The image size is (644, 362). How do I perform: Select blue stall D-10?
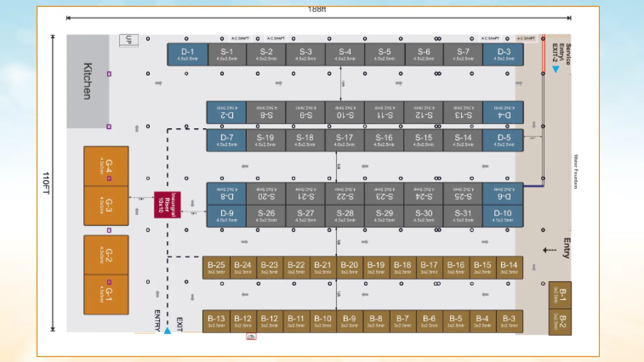click(x=503, y=216)
